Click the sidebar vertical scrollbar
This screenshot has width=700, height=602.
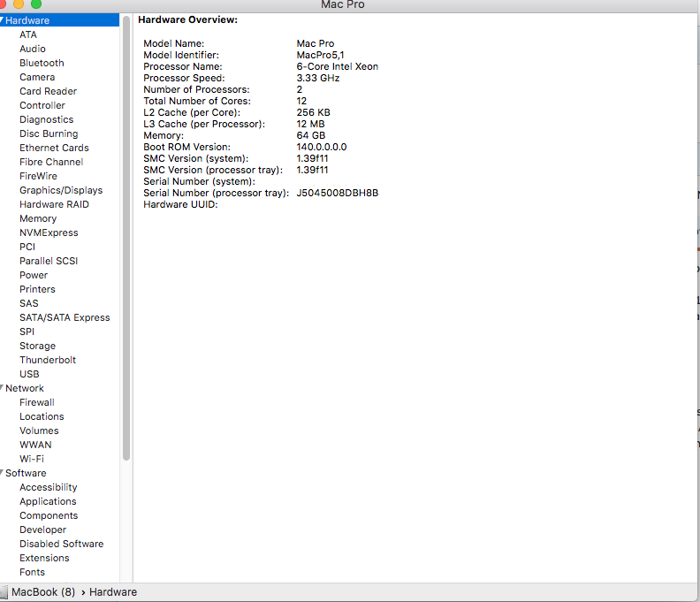click(x=126, y=238)
